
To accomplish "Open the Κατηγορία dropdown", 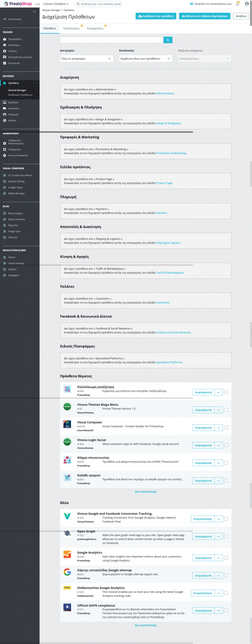I will (x=87, y=59).
